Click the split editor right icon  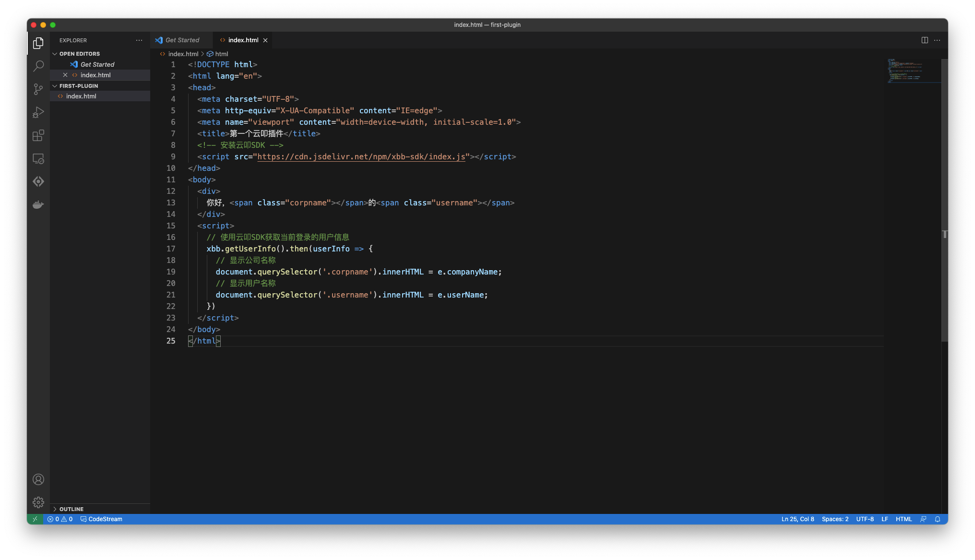925,40
